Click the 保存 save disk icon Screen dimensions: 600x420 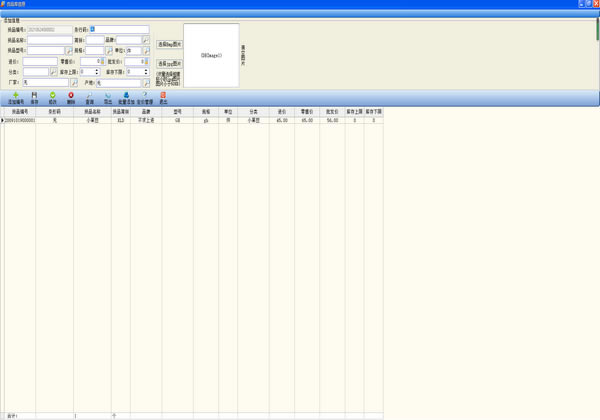pyautogui.click(x=35, y=97)
